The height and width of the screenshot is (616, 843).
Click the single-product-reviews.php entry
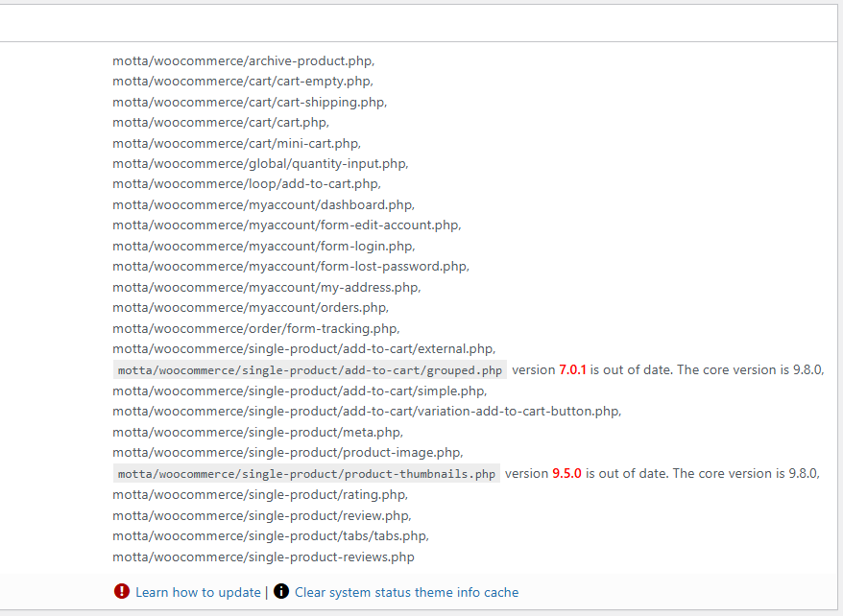point(263,557)
